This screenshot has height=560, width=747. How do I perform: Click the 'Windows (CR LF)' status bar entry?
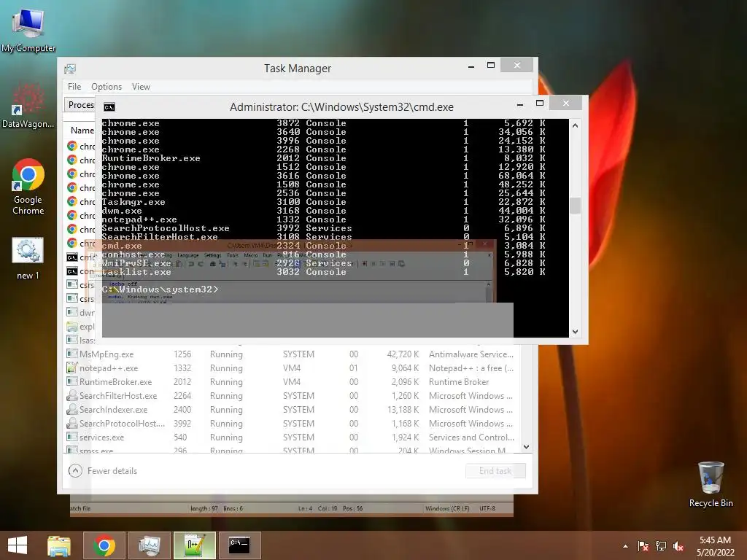point(447,508)
